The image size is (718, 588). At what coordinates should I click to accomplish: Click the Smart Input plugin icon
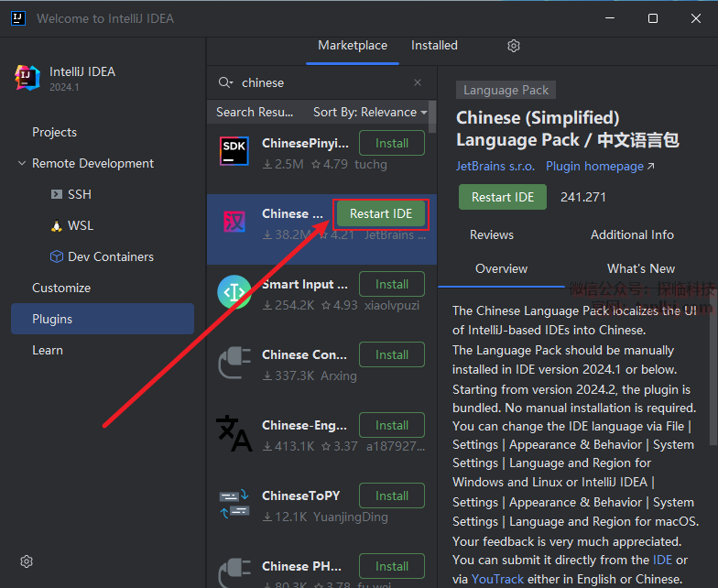click(x=234, y=292)
